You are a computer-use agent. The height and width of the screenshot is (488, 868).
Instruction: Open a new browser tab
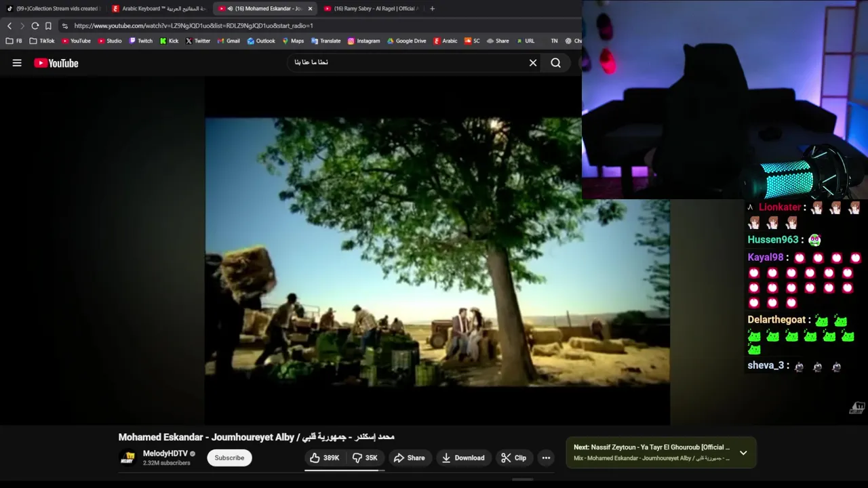coord(432,9)
